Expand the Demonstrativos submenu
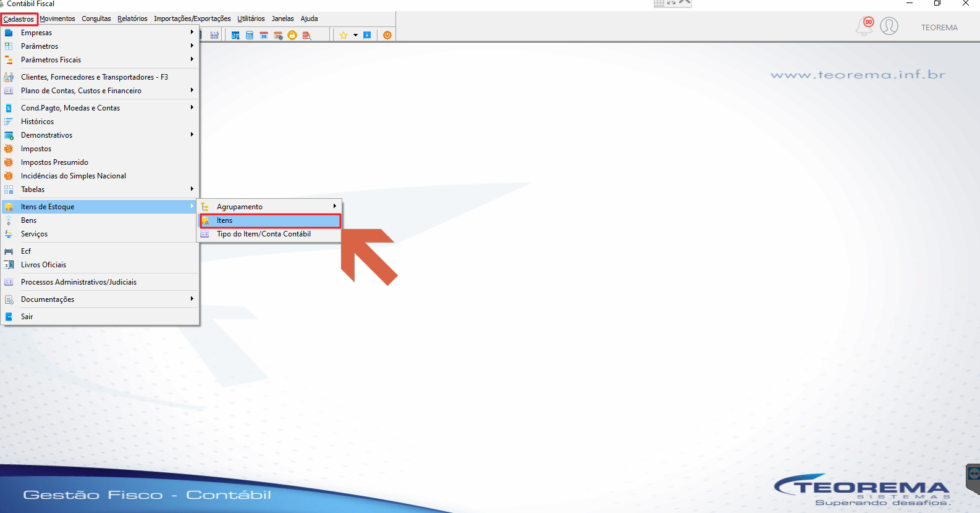The height and width of the screenshot is (513, 980). click(x=99, y=135)
